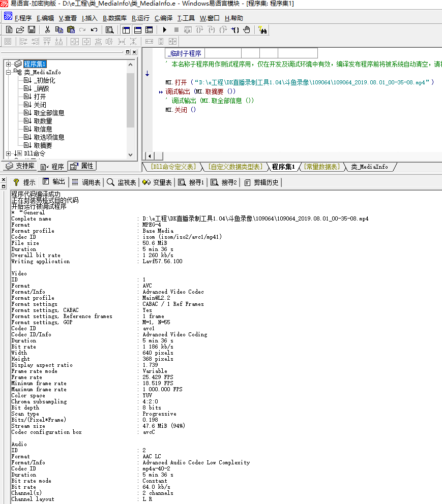This screenshot has width=442, height=504.
Task: Select the 取摘要 method in tree
Action: [43, 145]
